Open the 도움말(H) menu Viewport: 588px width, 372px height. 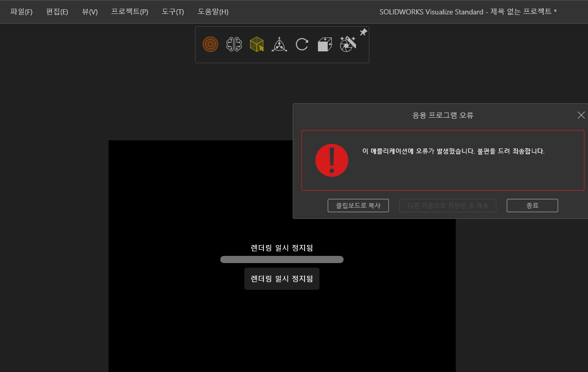pyautogui.click(x=213, y=12)
